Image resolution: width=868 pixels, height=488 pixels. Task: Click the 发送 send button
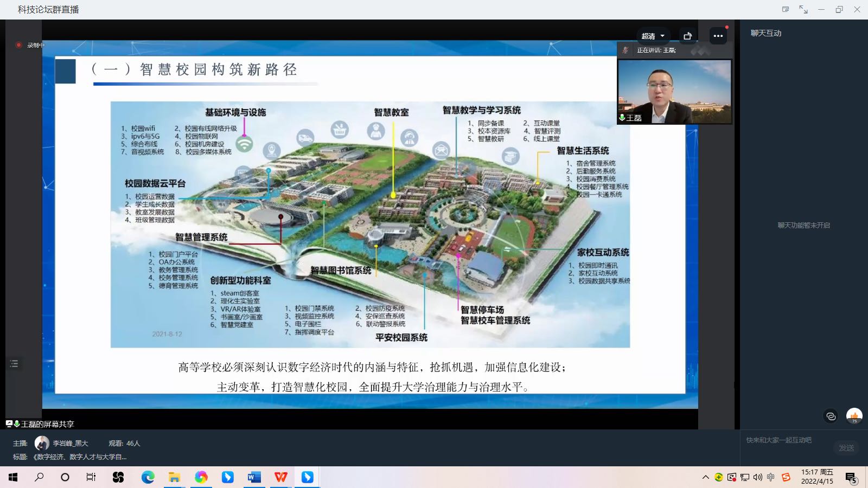(846, 448)
